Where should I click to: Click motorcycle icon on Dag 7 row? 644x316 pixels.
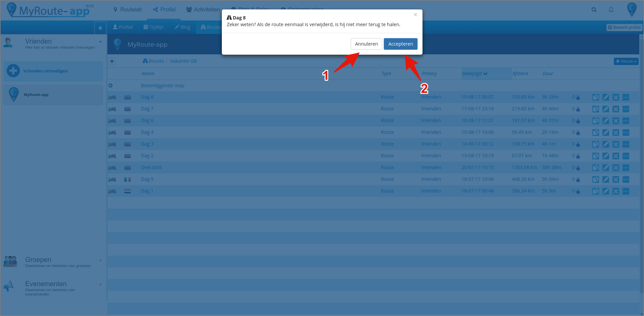click(x=112, y=109)
